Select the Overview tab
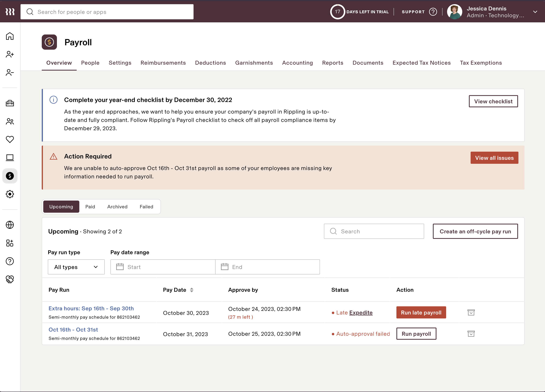 (59, 63)
